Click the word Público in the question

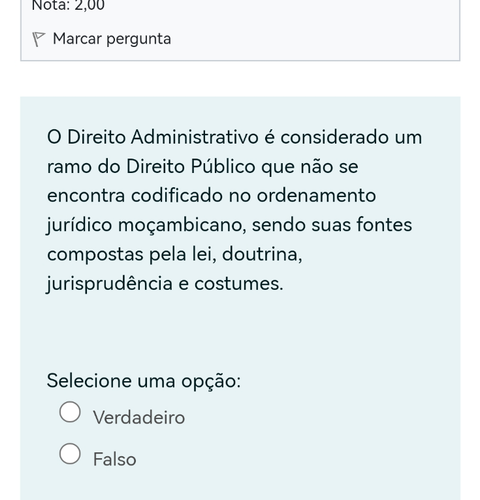pyautogui.click(x=223, y=166)
